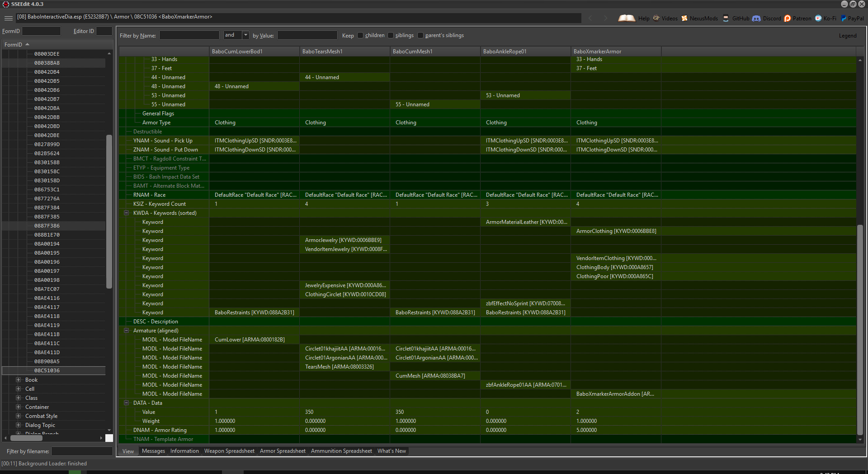The height and width of the screenshot is (474, 868).
Task: Switch to the Weapon Spreadsheet tab
Action: pos(229,451)
